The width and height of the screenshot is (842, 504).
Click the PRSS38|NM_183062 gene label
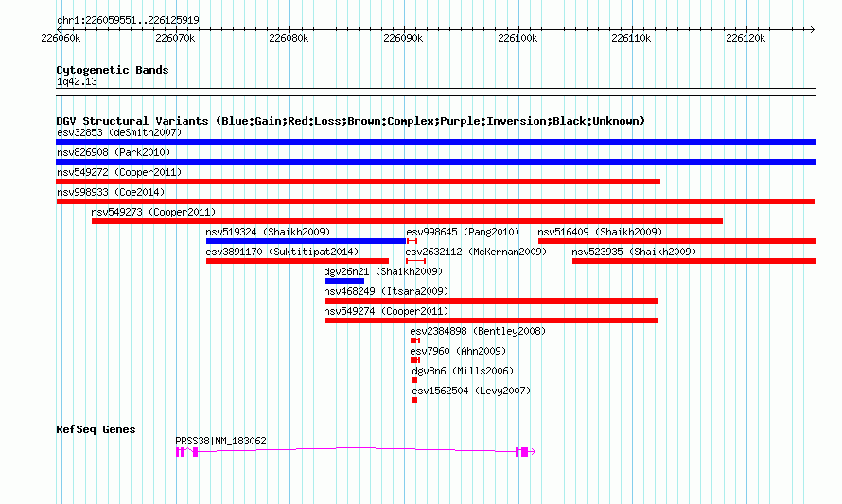[x=220, y=441]
